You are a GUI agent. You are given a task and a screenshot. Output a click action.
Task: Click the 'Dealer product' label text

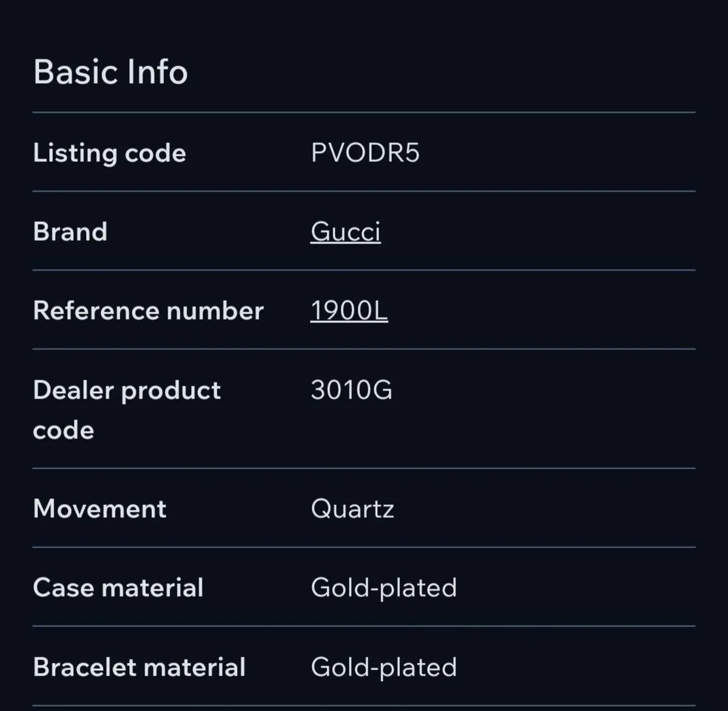point(127,390)
